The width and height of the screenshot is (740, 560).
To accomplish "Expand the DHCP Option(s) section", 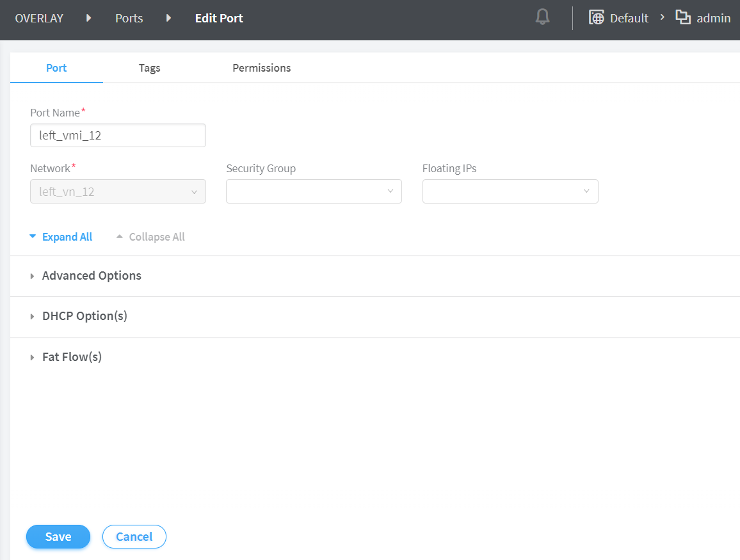I will point(84,316).
